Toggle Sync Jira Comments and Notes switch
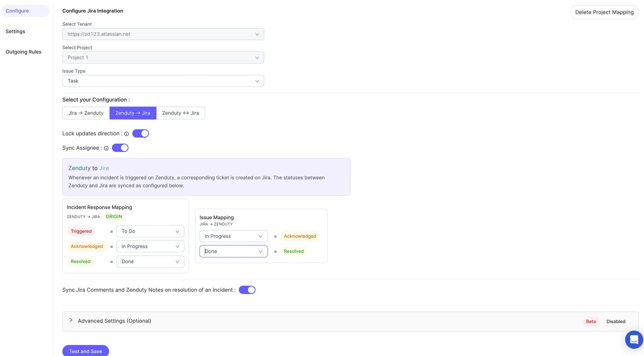 (x=247, y=290)
